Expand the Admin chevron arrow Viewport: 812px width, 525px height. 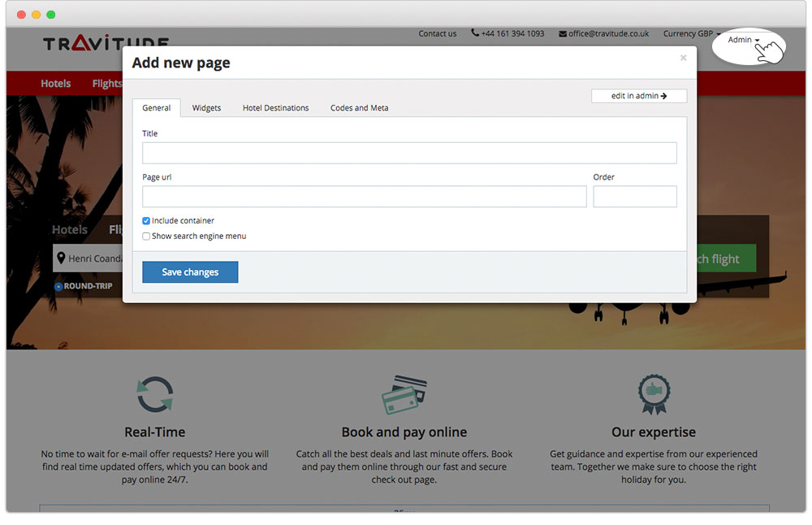(x=758, y=39)
